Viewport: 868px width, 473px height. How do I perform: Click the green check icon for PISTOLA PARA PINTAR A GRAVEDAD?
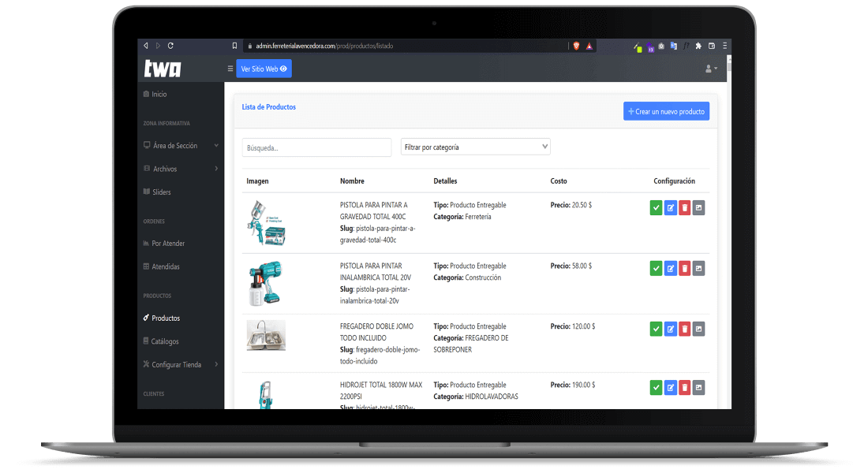(x=656, y=207)
